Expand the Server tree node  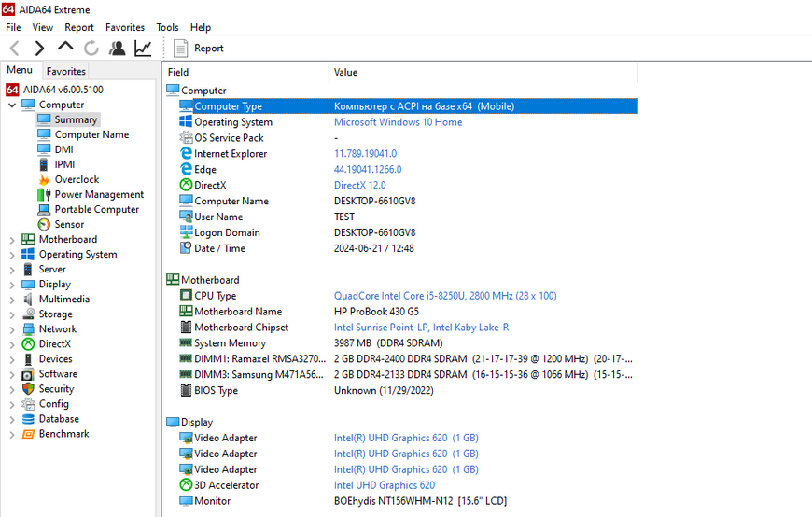(12, 270)
